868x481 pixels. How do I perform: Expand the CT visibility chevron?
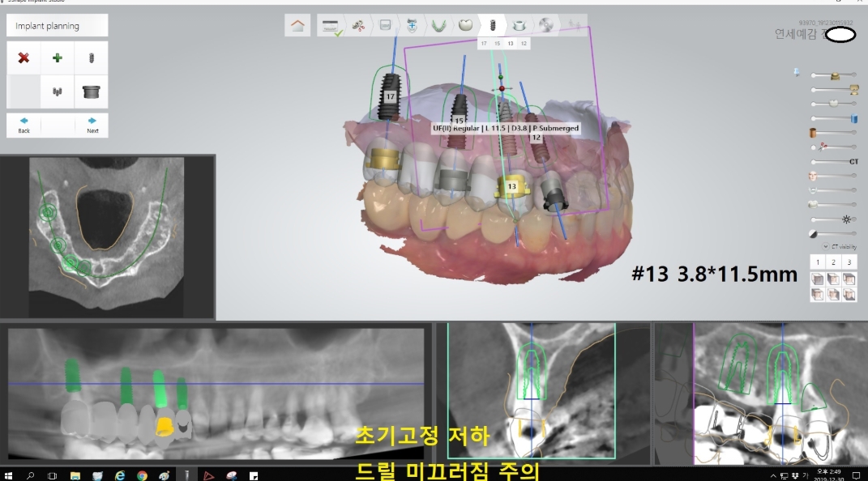[825, 247]
